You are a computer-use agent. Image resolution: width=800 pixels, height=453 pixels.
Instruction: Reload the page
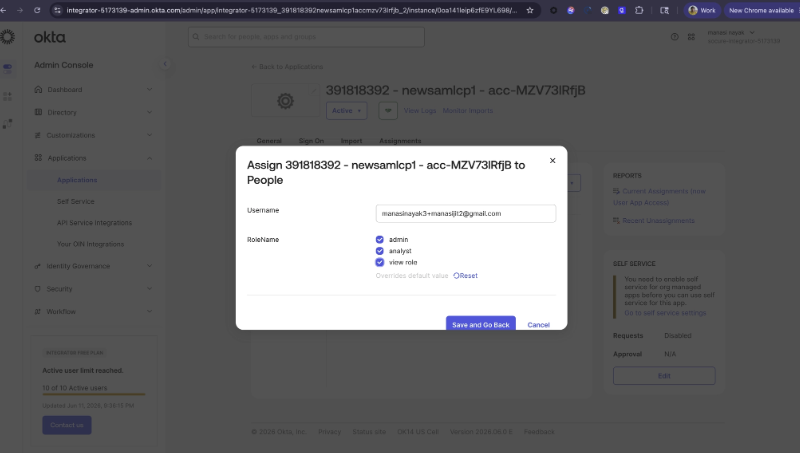tap(37, 10)
